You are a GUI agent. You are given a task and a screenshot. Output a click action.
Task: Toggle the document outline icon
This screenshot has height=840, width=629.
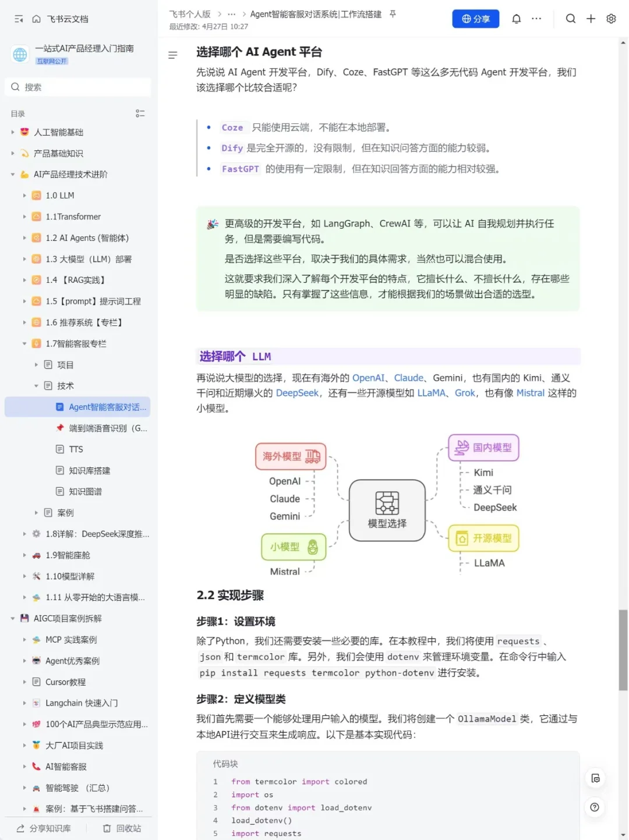[172, 55]
